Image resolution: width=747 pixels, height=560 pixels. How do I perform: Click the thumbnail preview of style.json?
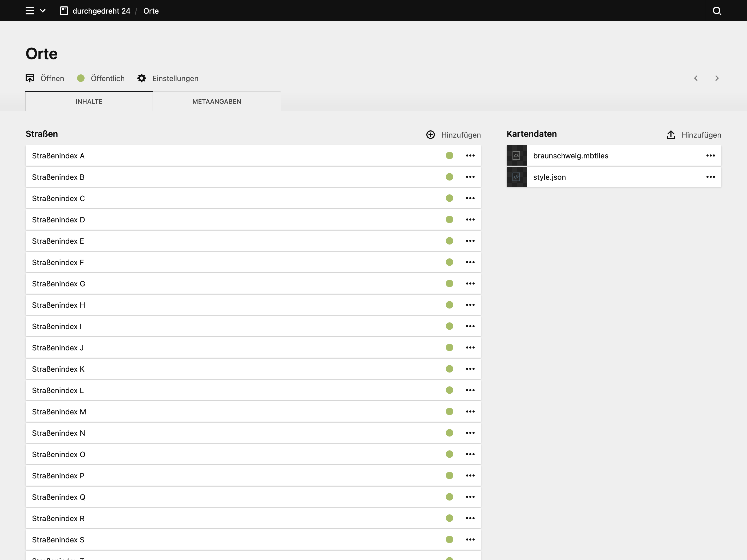(516, 177)
